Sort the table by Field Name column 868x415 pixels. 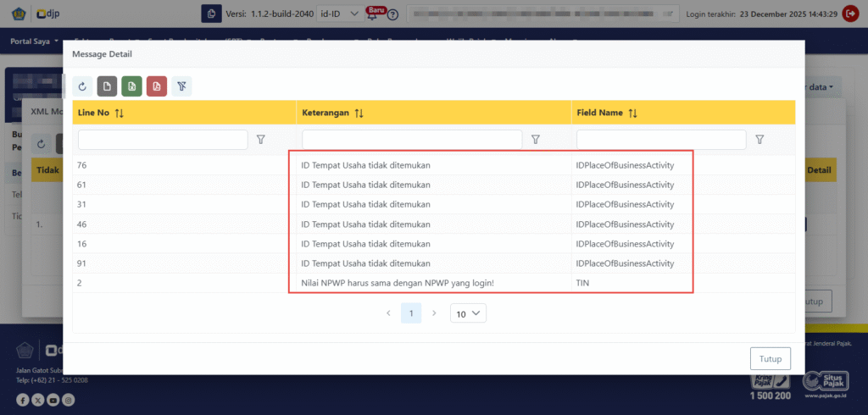[634, 113]
